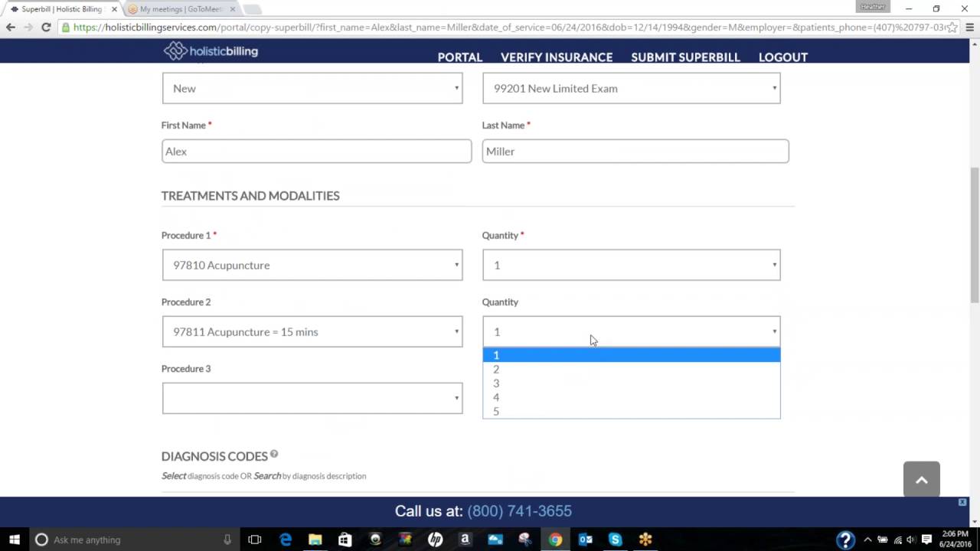
Task: Open Windows Store from taskbar
Action: coord(345,540)
